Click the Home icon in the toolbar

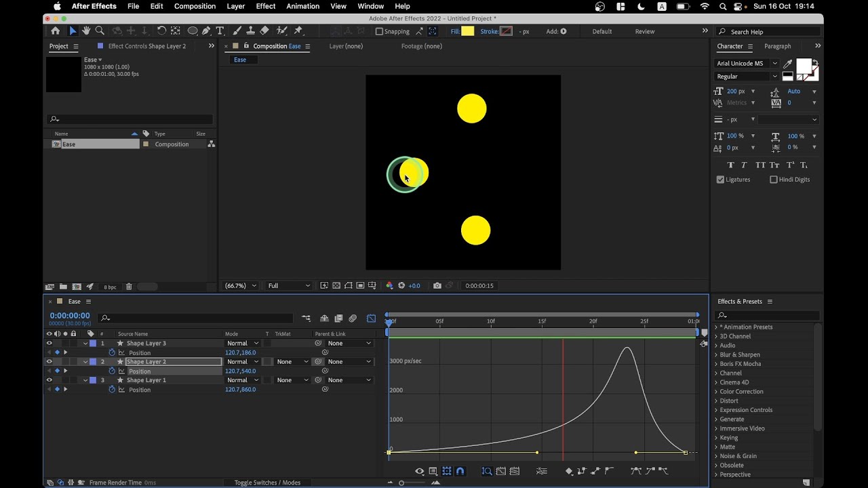click(56, 31)
